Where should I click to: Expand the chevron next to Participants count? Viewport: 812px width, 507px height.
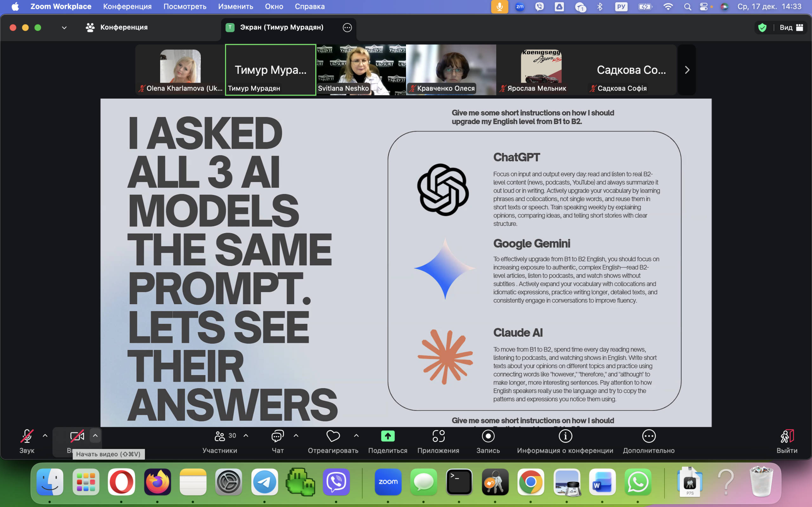point(246,436)
